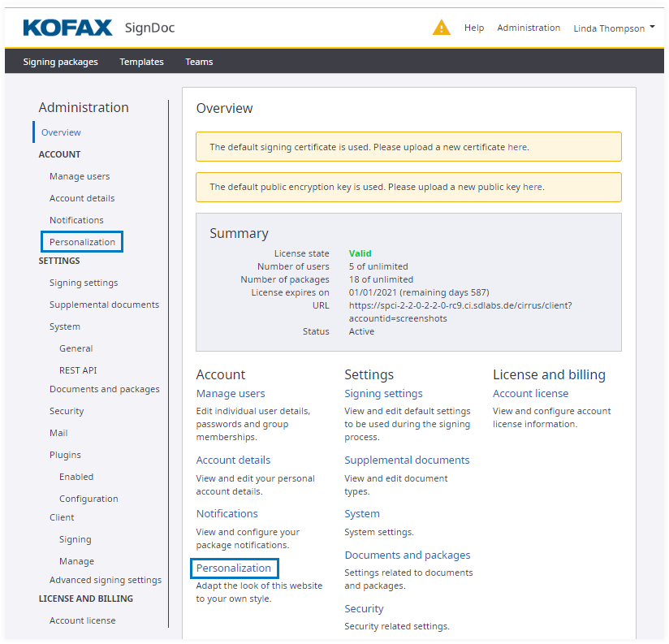The image size is (669, 644).
Task: Select Personalization in the sidebar
Action: click(82, 242)
